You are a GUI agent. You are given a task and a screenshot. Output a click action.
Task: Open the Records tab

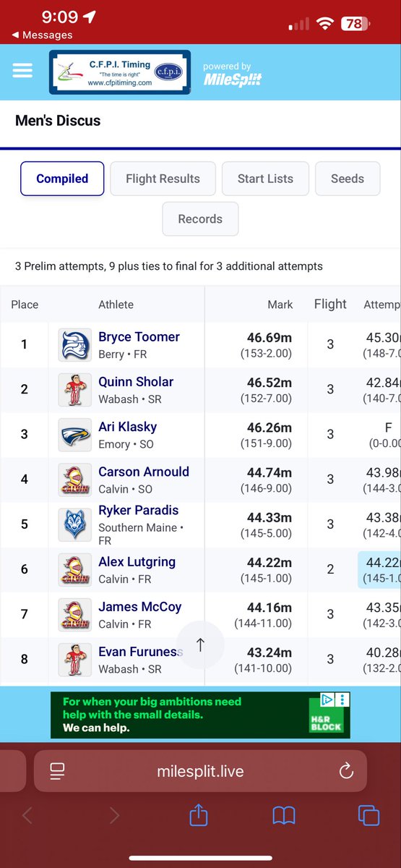[x=200, y=219]
